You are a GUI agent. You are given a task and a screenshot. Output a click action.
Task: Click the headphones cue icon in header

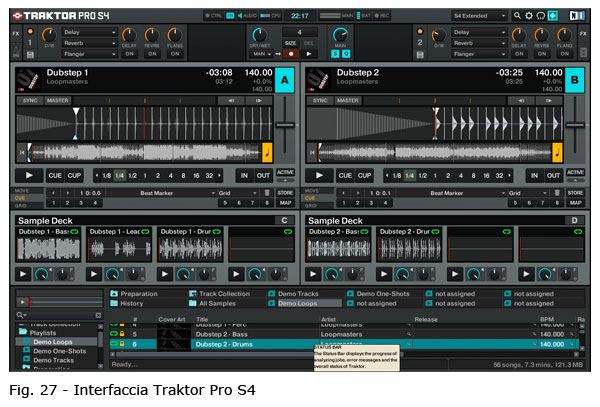[x=541, y=16]
